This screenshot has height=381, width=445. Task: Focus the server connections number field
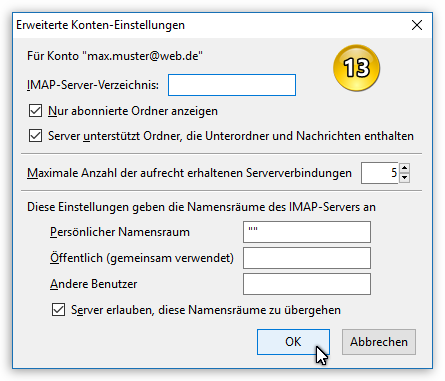pos(380,173)
